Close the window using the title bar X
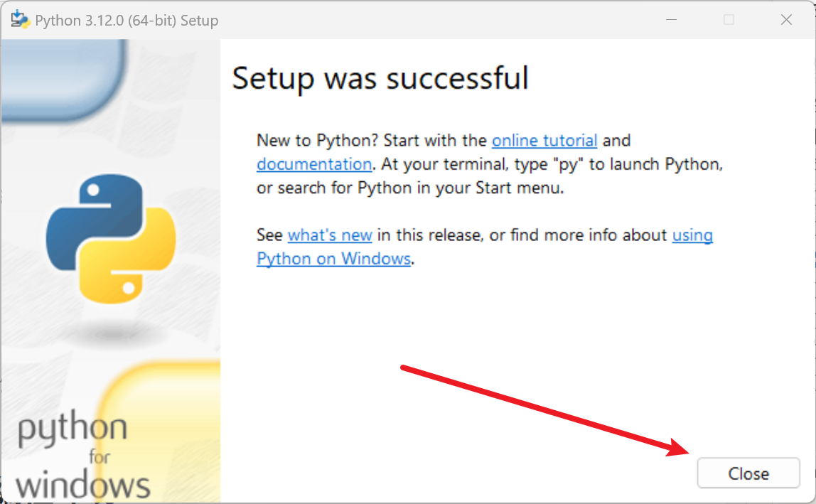The image size is (816, 504). coord(786,20)
